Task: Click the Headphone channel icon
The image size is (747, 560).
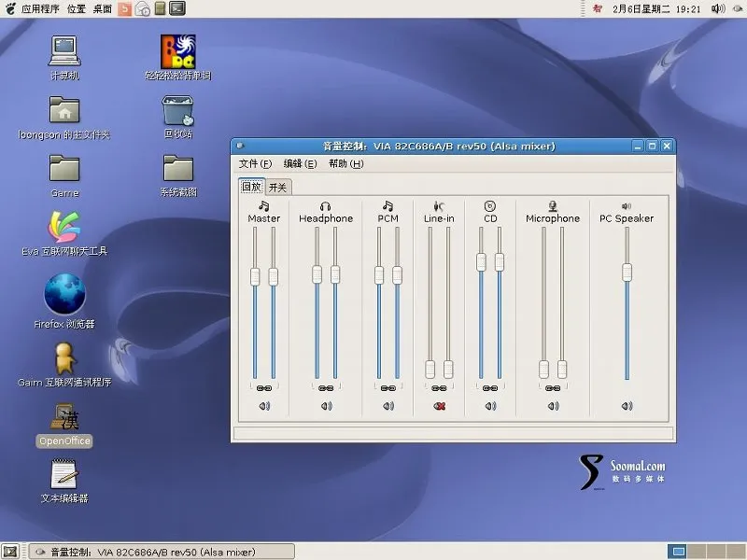Action: pyautogui.click(x=325, y=205)
